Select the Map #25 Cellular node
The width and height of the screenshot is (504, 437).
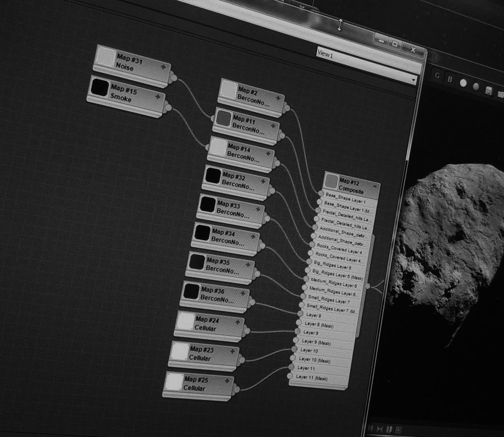(199, 385)
